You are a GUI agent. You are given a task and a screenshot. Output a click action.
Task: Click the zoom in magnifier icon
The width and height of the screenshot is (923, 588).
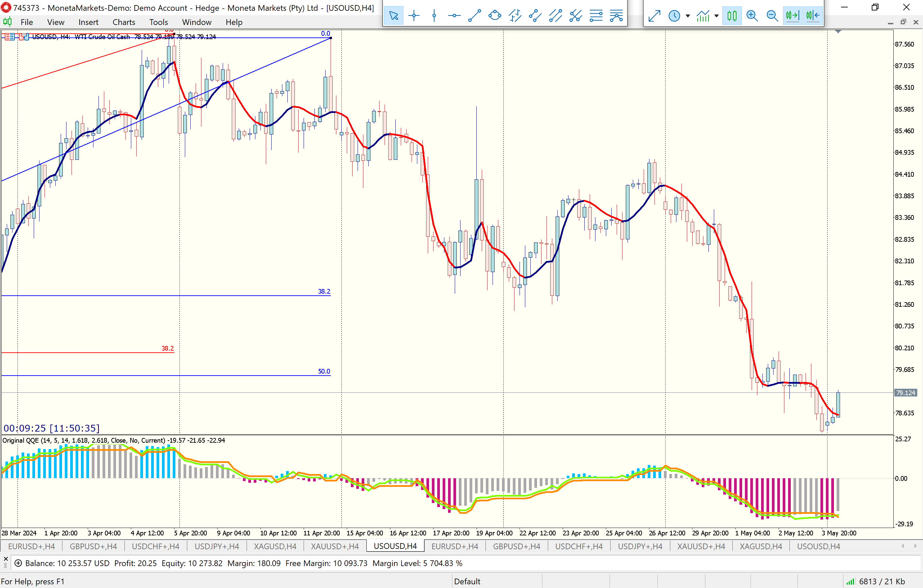click(752, 16)
